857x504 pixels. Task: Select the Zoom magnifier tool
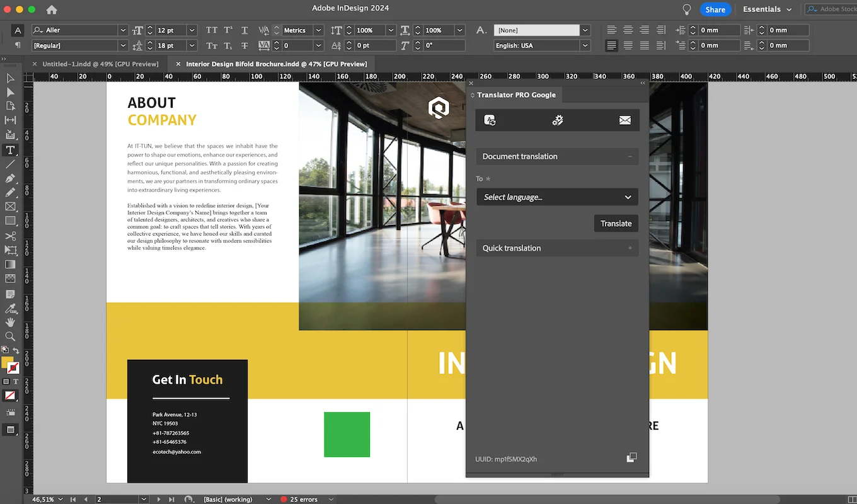[x=10, y=337]
